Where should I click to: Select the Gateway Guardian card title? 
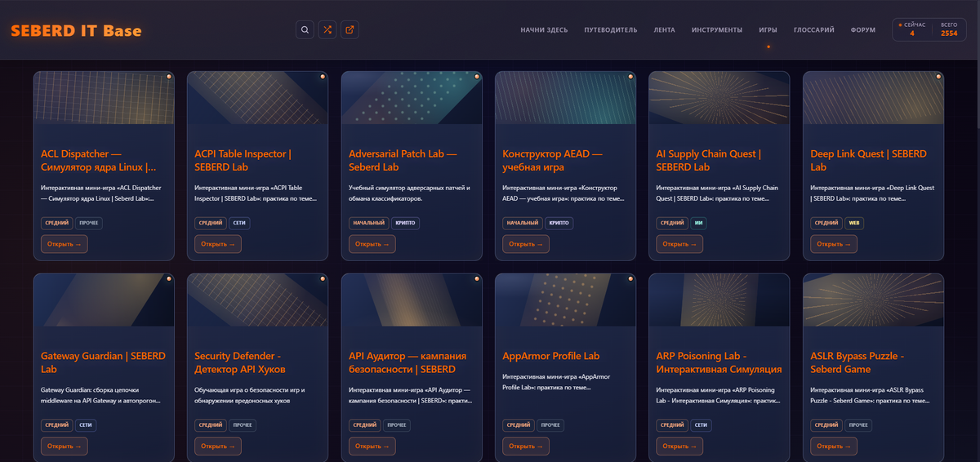click(103, 362)
